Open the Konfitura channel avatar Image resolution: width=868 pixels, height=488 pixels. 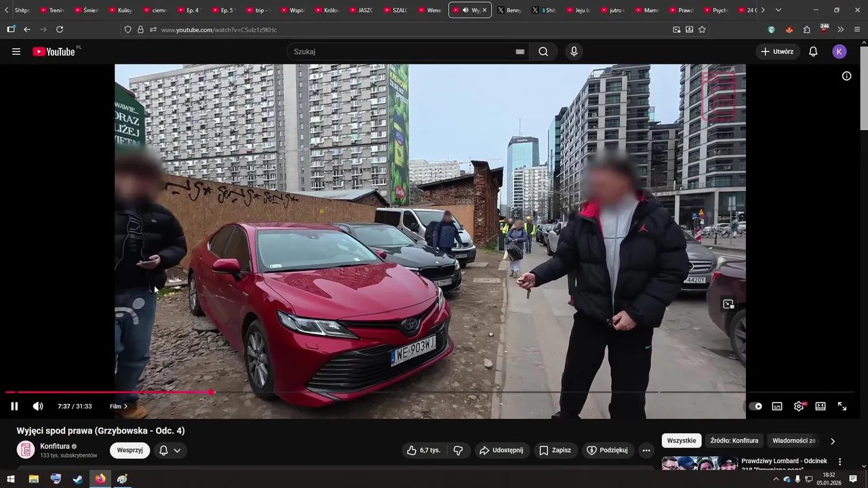click(x=26, y=450)
